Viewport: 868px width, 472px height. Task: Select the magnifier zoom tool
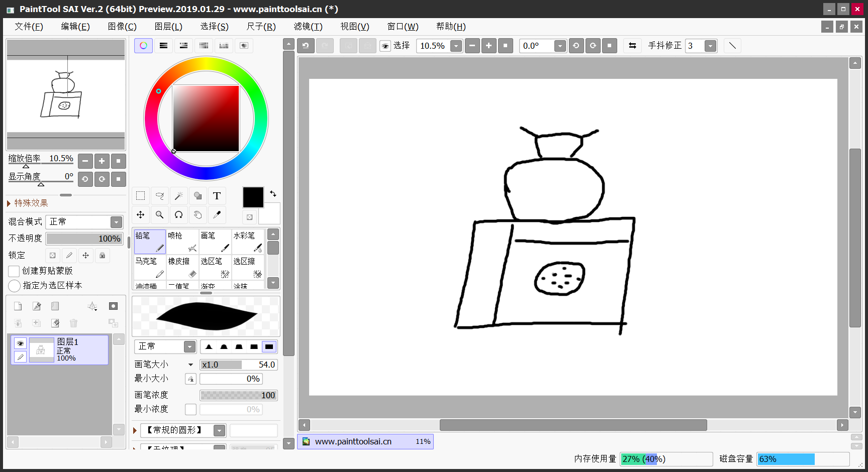pos(160,215)
